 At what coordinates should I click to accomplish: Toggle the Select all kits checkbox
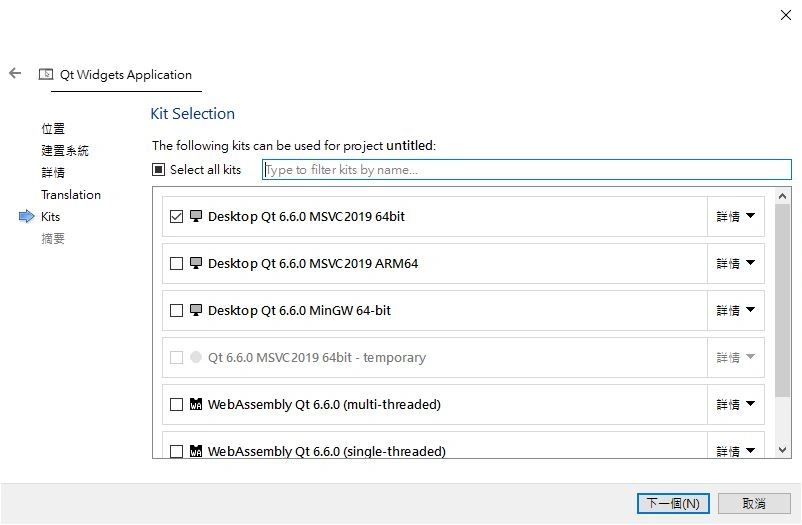pyautogui.click(x=159, y=170)
